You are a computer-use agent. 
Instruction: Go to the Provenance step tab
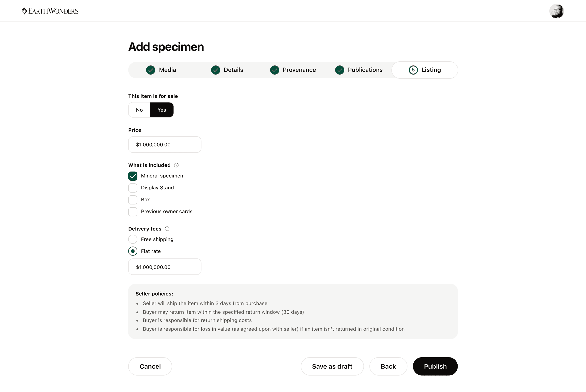[293, 70]
